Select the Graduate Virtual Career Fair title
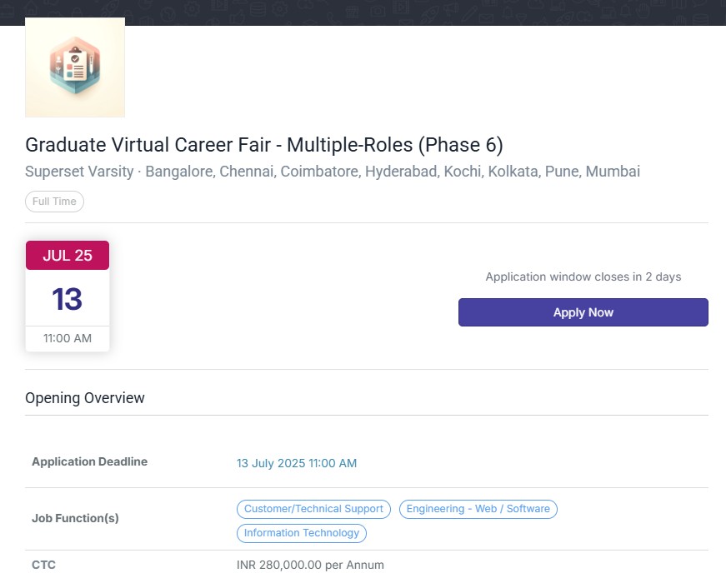Image resolution: width=726 pixels, height=588 pixels. pyautogui.click(x=264, y=145)
